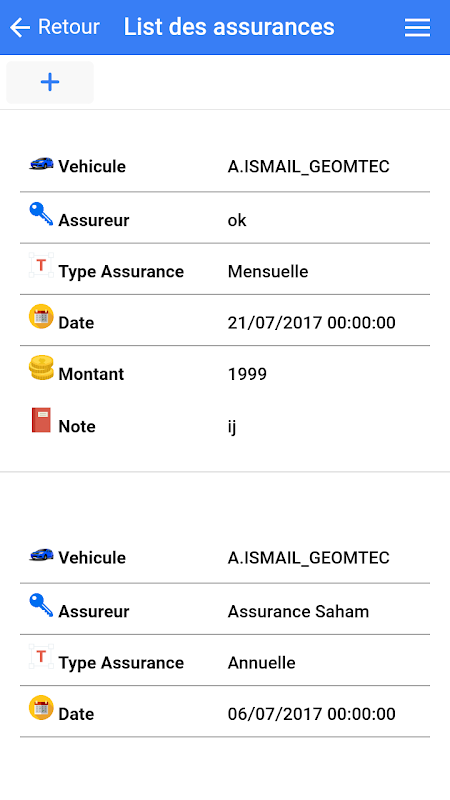Click the calendar icon for 21/07/2017 date
Viewport: 450px width, 800px height.
pos(41,316)
